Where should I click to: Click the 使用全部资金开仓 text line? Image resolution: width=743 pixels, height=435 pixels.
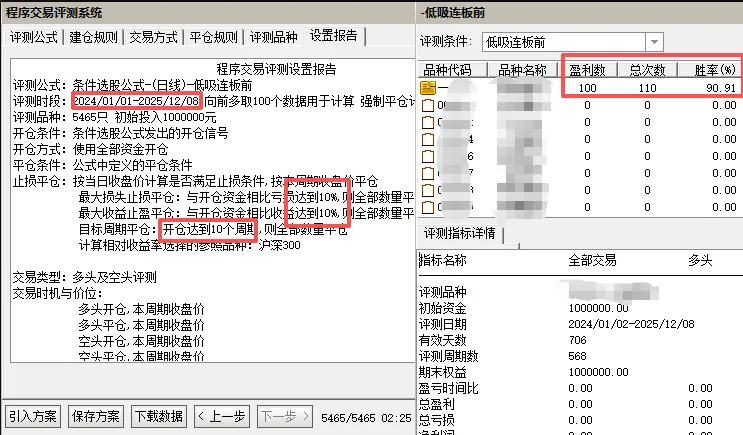120,149
